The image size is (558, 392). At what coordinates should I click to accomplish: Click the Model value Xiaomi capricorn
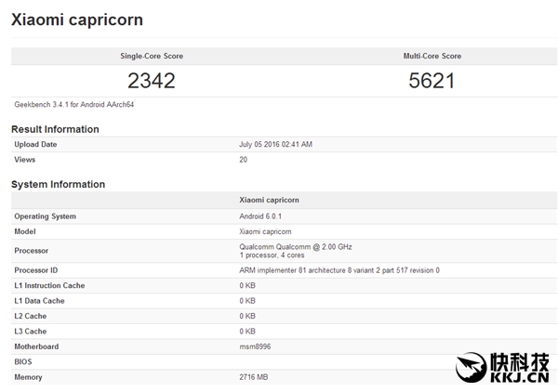pyautogui.click(x=269, y=231)
